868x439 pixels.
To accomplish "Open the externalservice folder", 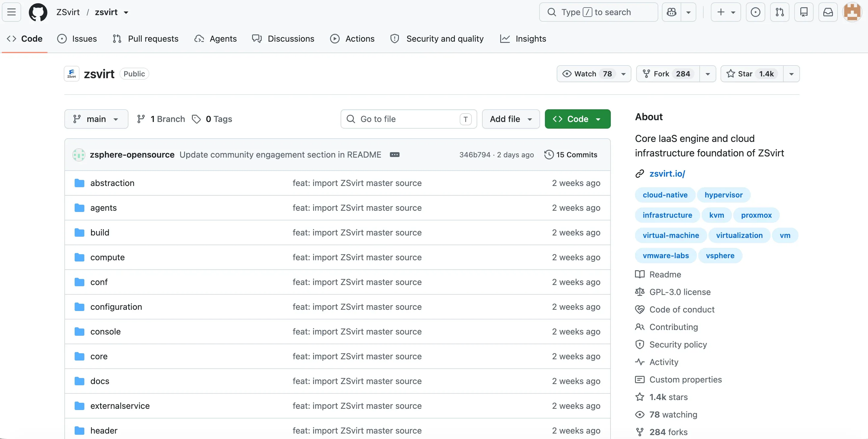I will point(120,406).
